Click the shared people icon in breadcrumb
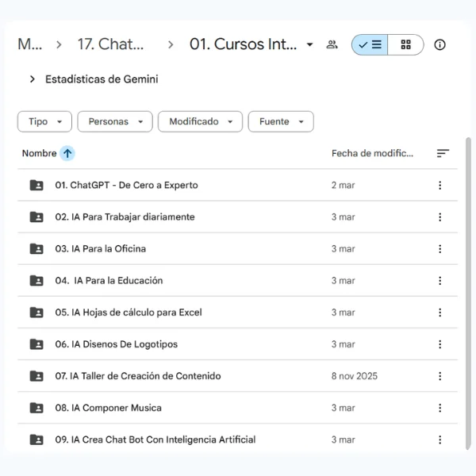Image resolution: width=476 pixels, height=476 pixels. 332,45
